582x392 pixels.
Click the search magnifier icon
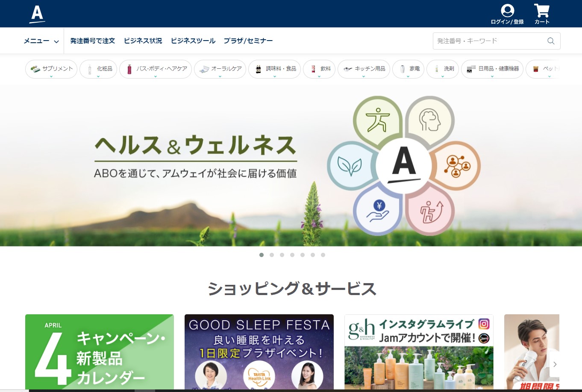pyautogui.click(x=551, y=41)
